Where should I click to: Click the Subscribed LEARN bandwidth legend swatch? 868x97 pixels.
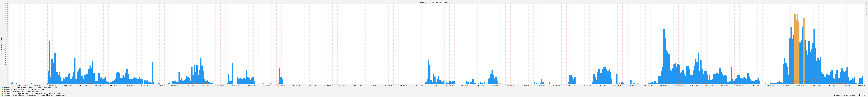(x=834, y=95)
